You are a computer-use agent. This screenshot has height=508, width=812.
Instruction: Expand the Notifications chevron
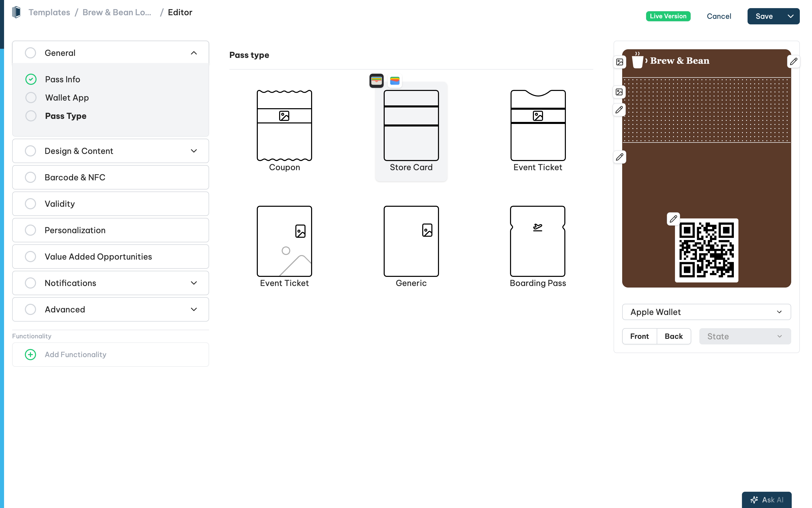pos(194,283)
